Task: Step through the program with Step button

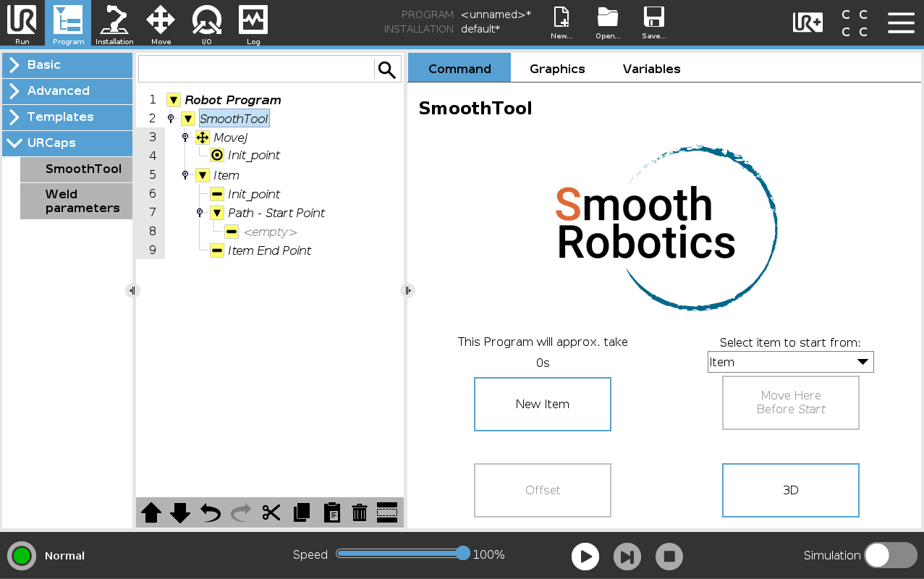Action: [627, 557]
